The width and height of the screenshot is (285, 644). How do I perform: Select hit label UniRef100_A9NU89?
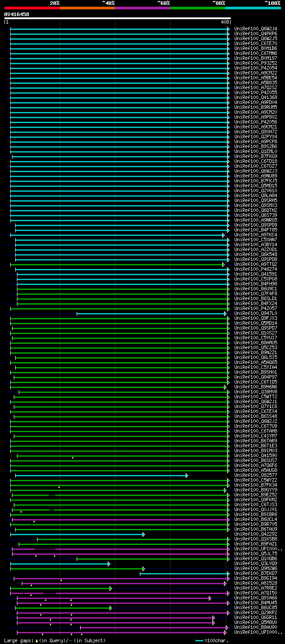(x=256, y=176)
